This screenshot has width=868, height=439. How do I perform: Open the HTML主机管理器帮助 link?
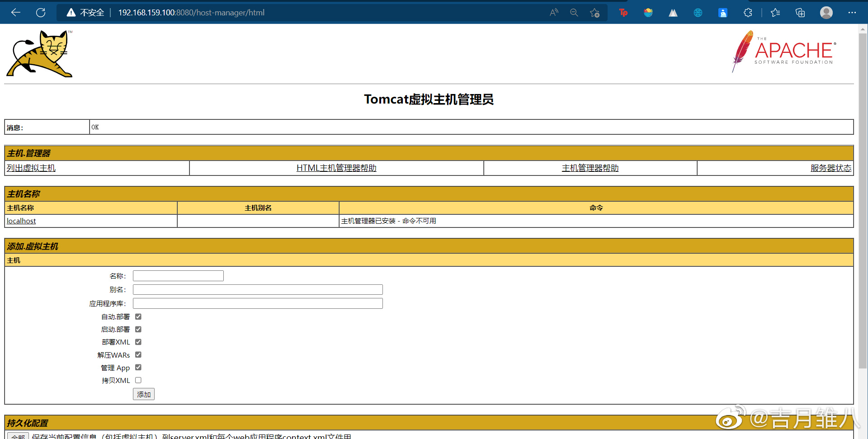point(336,168)
